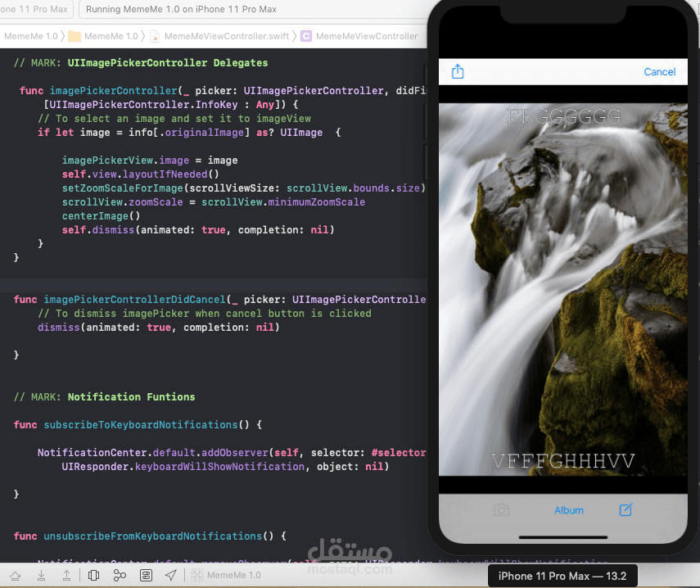Click the MemeMeViewController.swift breadcrumb
Viewport: 700px width, 588px height.
click(x=227, y=36)
